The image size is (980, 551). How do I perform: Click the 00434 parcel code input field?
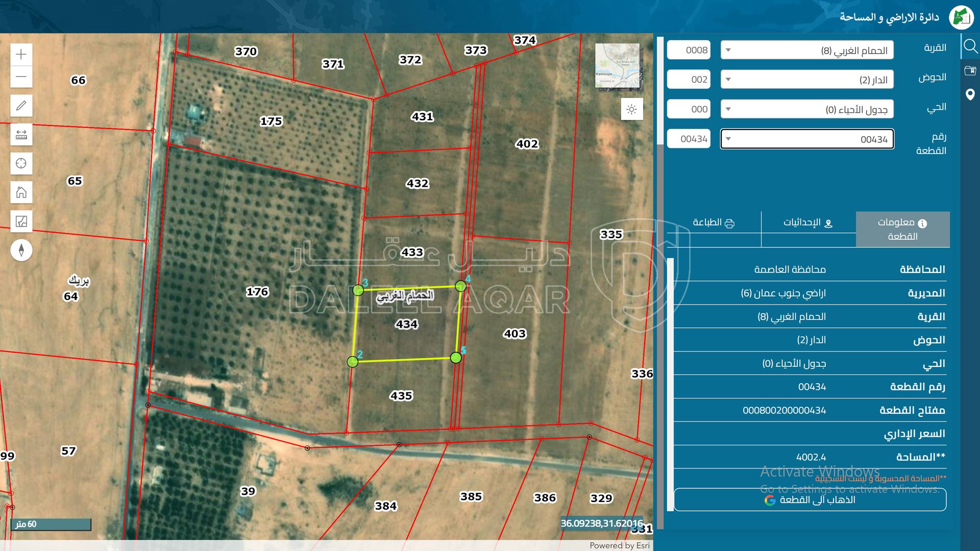(689, 139)
